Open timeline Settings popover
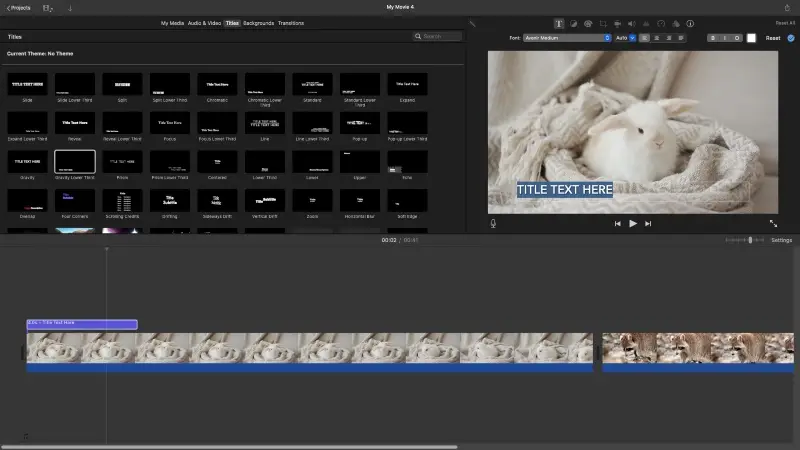The width and height of the screenshot is (800, 450). 781,240
